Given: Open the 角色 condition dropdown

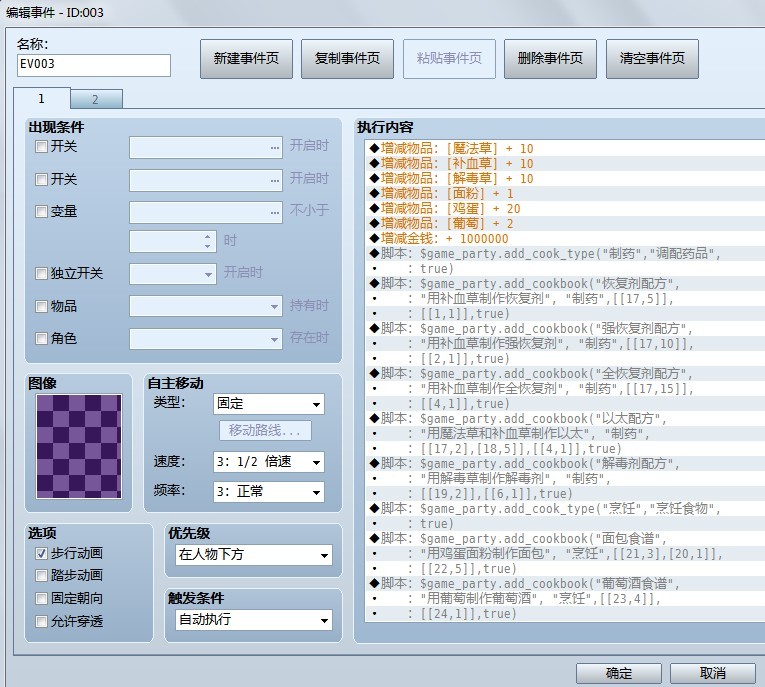Looking at the screenshot, I should (x=206, y=339).
